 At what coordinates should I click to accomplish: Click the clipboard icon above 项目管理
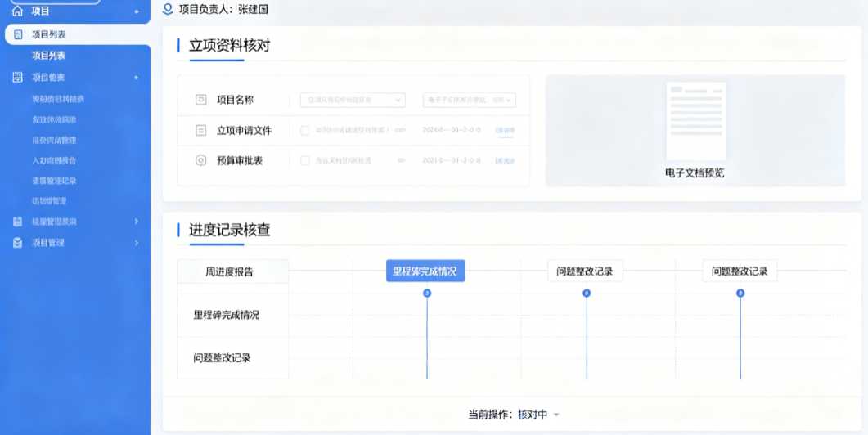coord(18,222)
